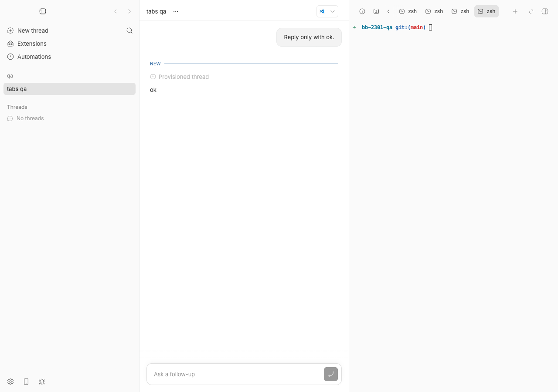Click the 'ok' reply text

[153, 90]
